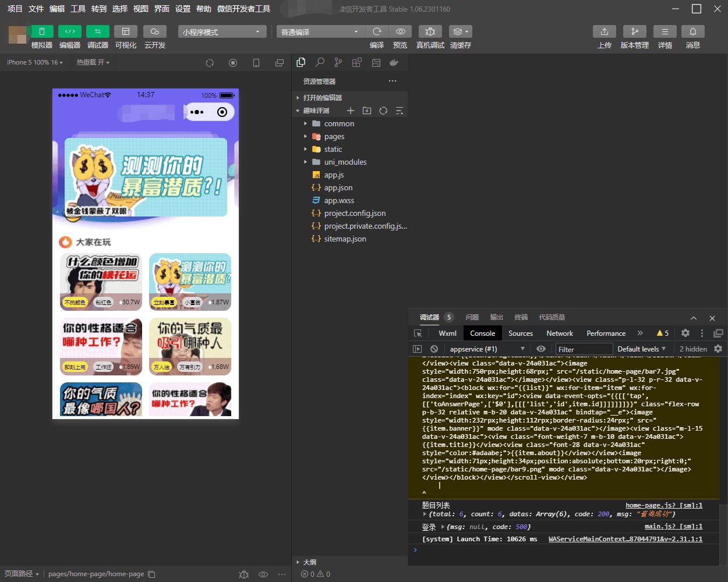
Task: Open the 热重载 hot reload dropdown
Action: click(93, 62)
